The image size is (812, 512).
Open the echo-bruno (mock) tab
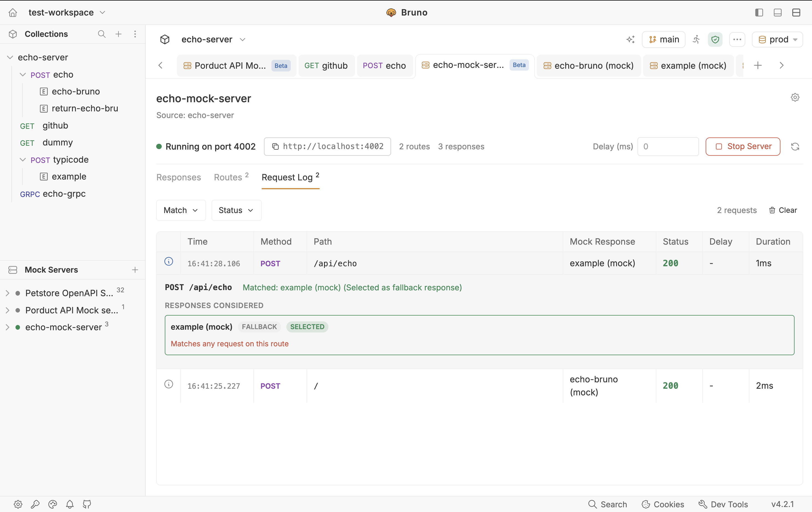point(589,65)
